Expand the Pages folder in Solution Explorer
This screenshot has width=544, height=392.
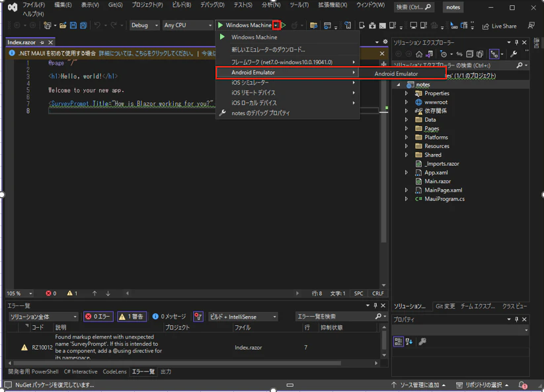(x=407, y=129)
